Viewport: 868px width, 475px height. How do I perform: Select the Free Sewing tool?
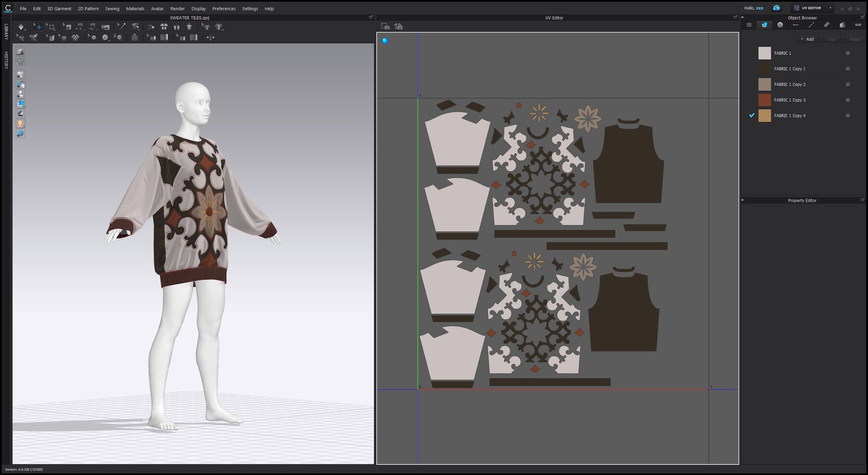tap(92, 27)
